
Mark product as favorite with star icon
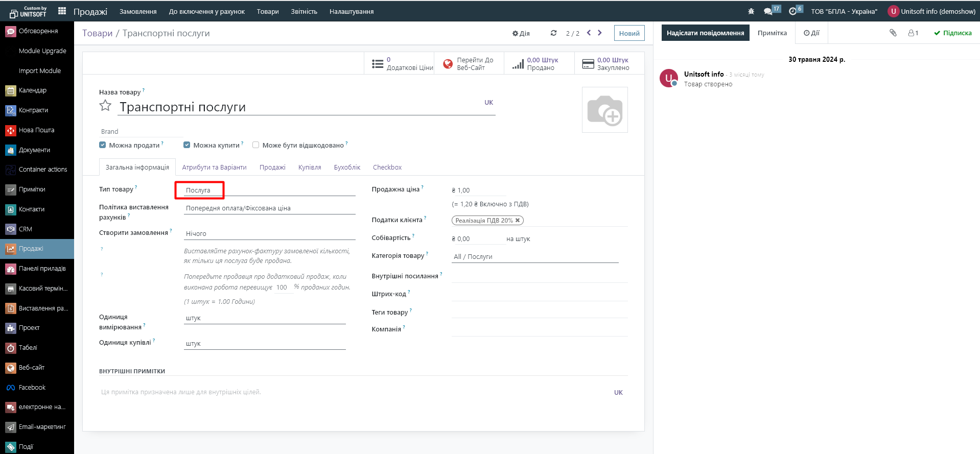click(105, 106)
